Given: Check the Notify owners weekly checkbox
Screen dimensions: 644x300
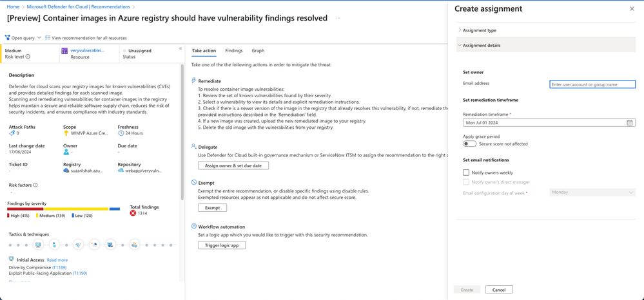Looking at the screenshot, I should 466,173.
